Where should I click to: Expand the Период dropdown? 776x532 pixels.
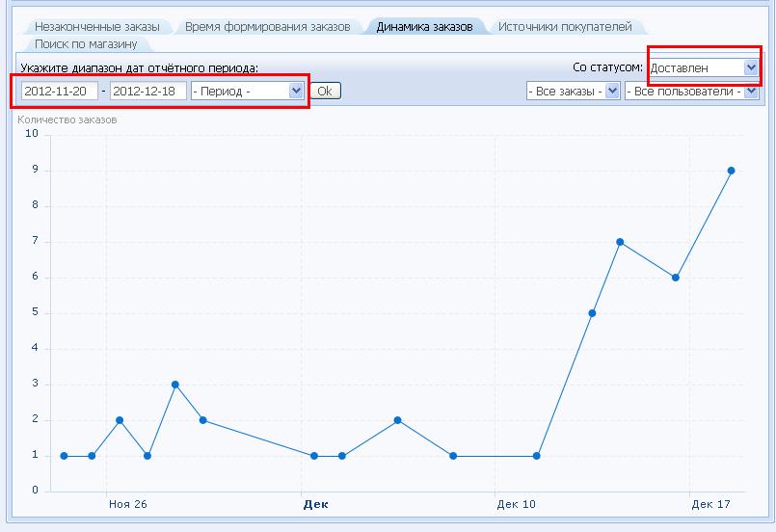248,91
